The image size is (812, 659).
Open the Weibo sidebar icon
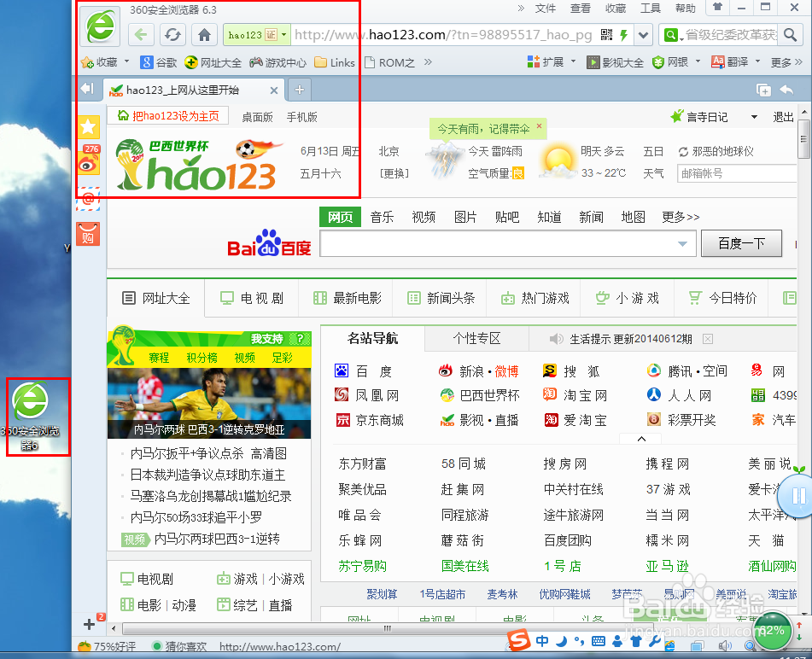point(89,160)
